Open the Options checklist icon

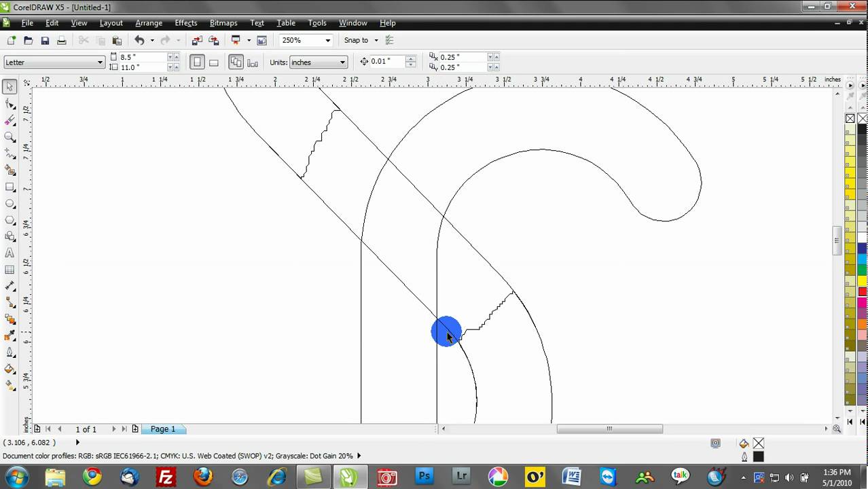[x=389, y=41]
